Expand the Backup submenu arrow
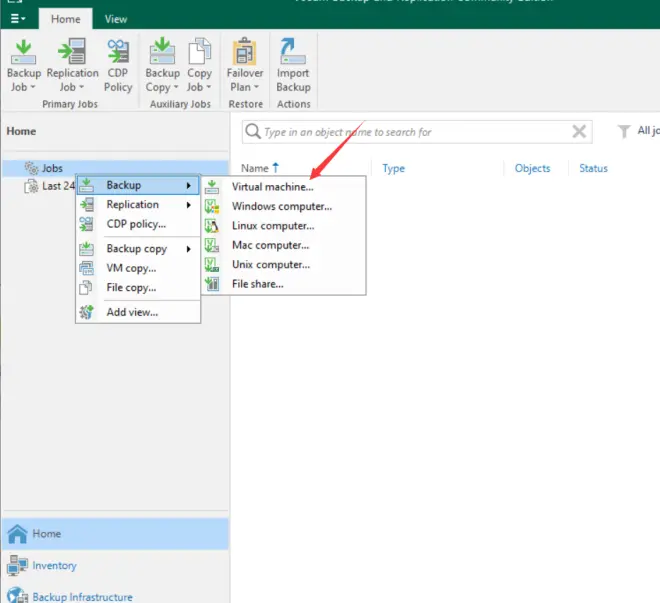Image resolution: width=660 pixels, height=603 pixels. 189,185
